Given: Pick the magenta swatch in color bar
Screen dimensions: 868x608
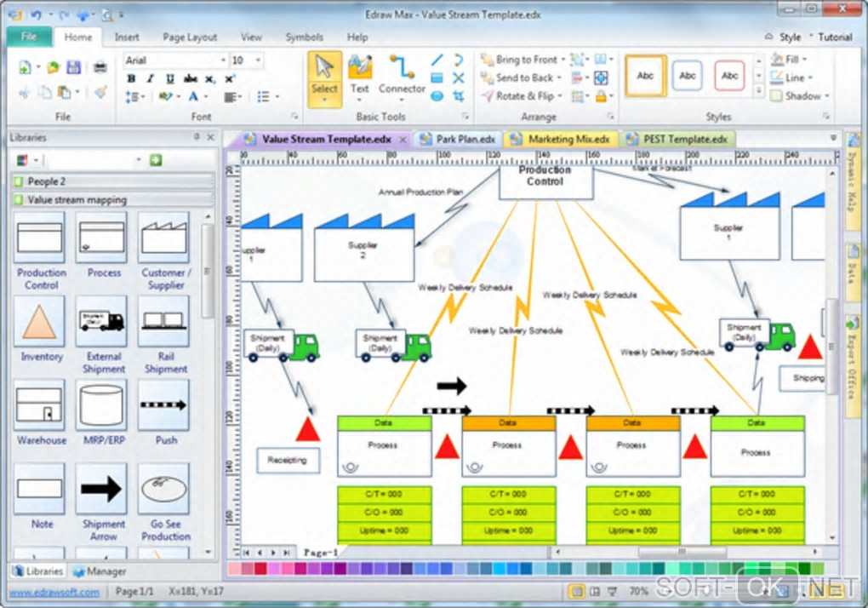Looking at the screenshot, I should point(300,568).
